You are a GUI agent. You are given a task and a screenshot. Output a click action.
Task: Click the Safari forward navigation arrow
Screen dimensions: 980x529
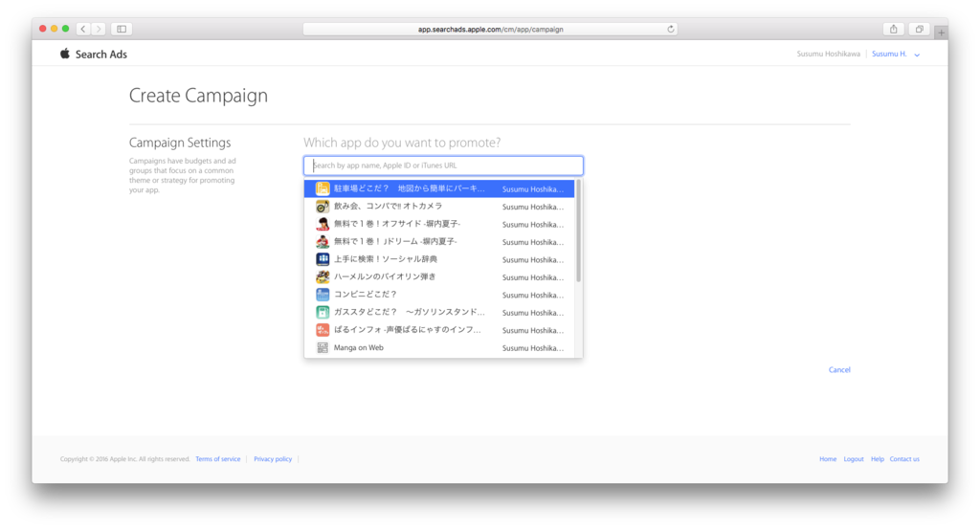point(99,29)
